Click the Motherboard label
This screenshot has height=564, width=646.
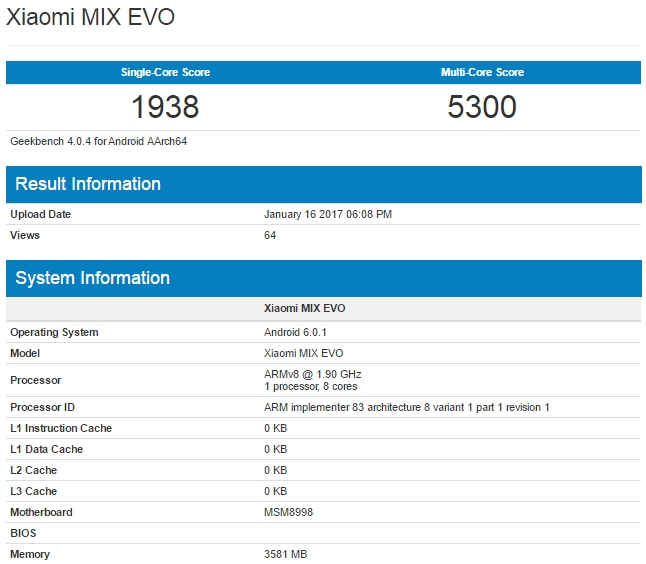41,512
